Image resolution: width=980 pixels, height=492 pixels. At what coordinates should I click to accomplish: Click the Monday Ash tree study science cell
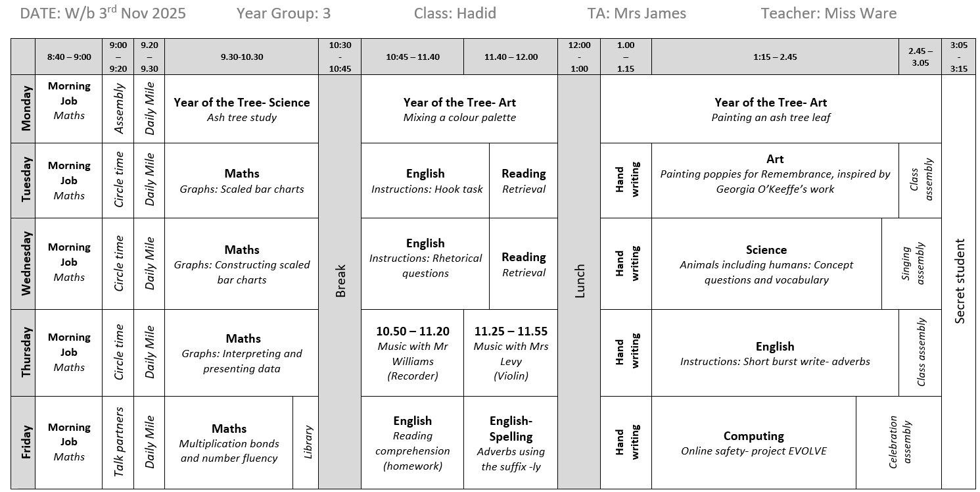click(x=241, y=109)
